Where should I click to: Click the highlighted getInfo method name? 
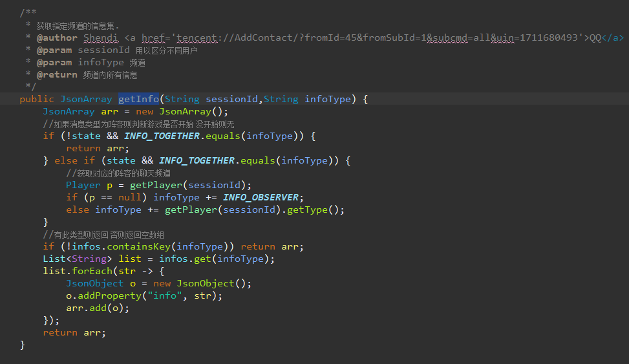point(139,99)
